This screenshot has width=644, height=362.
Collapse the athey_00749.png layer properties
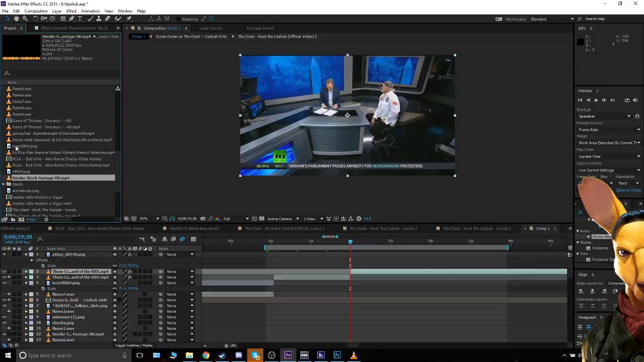click(26, 254)
